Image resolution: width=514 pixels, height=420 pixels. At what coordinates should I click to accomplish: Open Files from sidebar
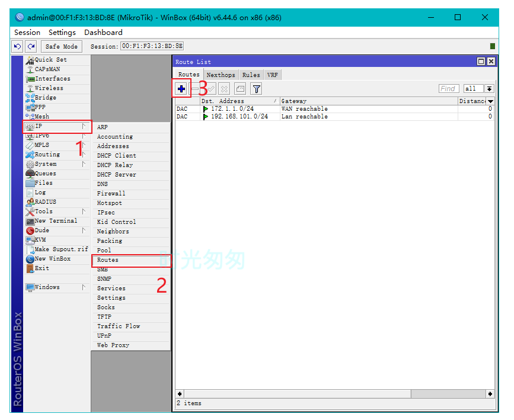point(57,183)
